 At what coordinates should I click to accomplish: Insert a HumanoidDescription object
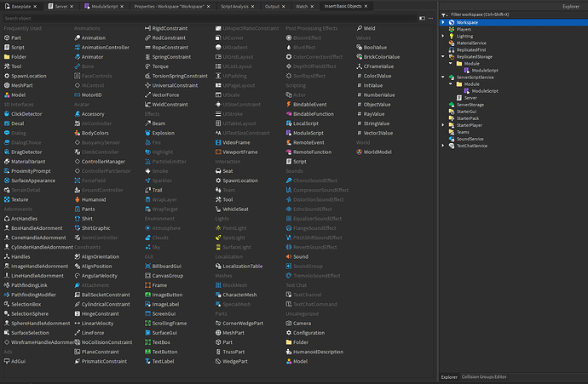(315, 352)
